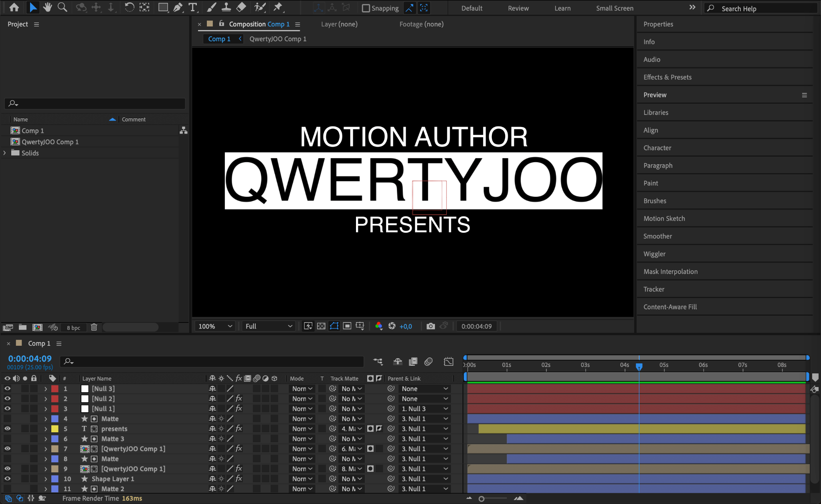The width and height of the screenshot is (821, 504).
Task: Open QwertyJOO Comp 1 breadcrumb
Action: (x=278, y=39)
